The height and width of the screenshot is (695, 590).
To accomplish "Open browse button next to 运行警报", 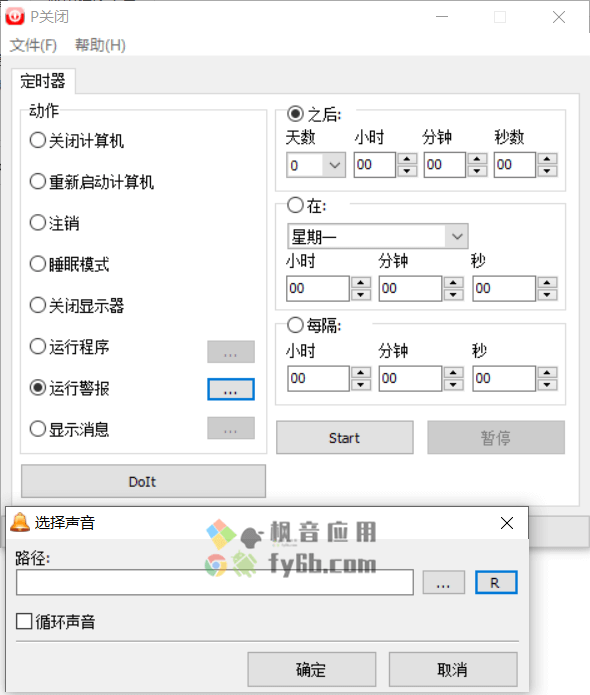I will pos(231,389).
